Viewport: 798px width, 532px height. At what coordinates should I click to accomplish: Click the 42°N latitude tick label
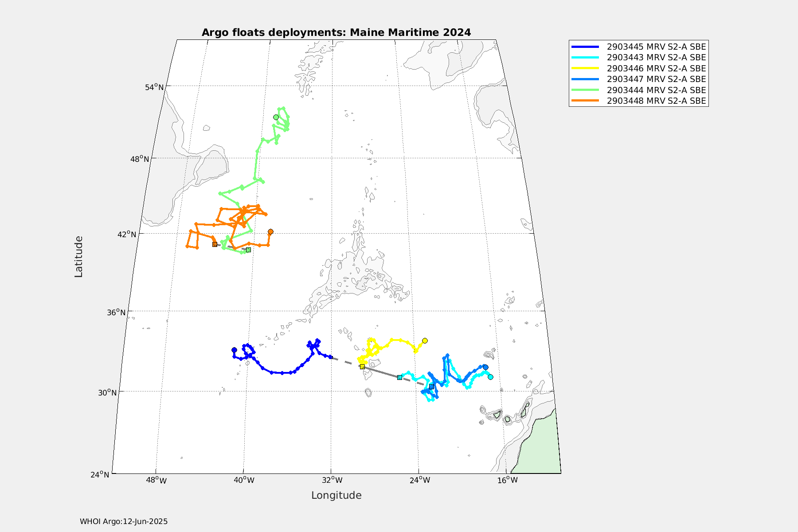[x=126, y=234]
